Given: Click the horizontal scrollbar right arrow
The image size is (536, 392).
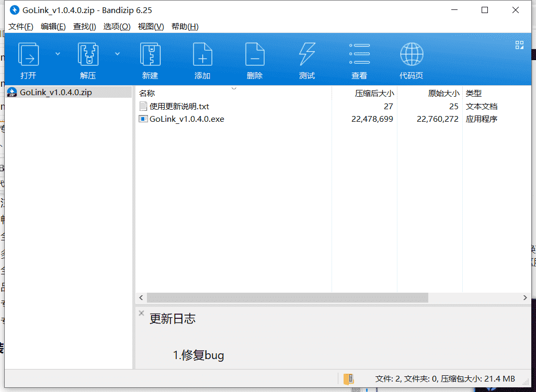Looking at the screenshot, I should click(525, 298).
